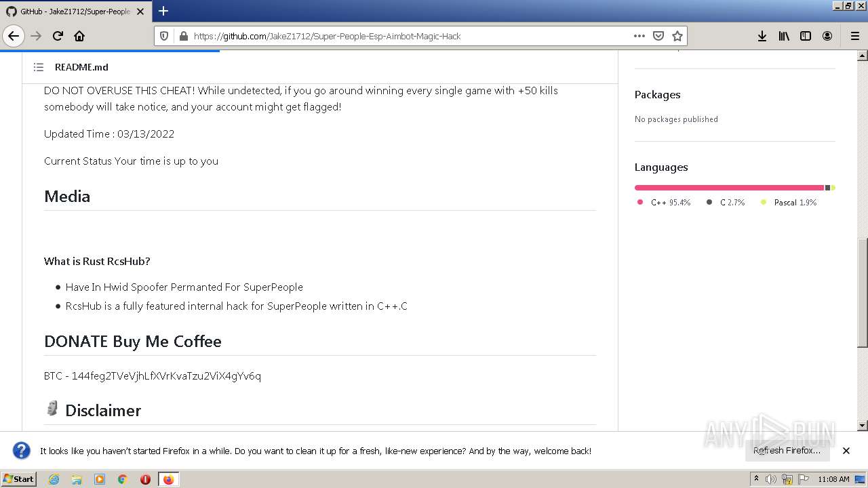The image size is (868, 488).
Task: Open the Languages section heading
Action: [x=661, y=167]
